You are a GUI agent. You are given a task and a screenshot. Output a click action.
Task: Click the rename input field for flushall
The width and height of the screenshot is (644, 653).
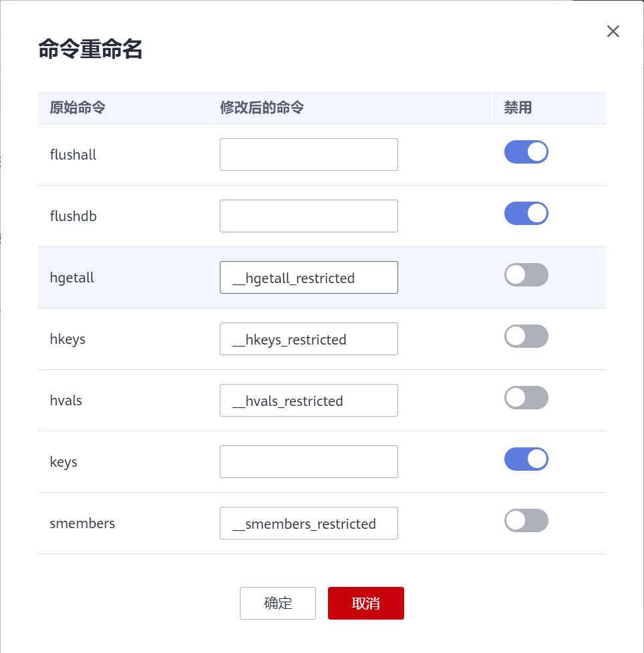pyautogui.click(x=309, y=154)
